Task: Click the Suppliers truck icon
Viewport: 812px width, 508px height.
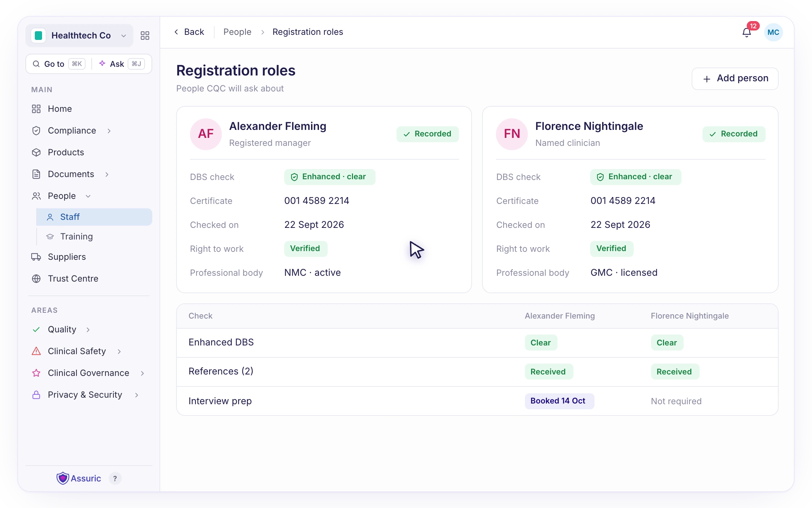Action: (x=36, y=257)
